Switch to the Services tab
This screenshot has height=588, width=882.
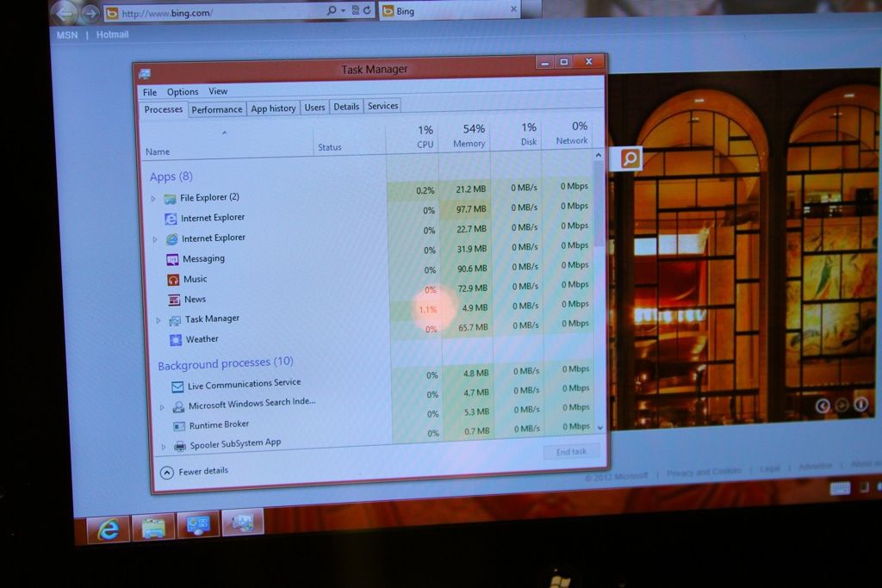[383, 106]
